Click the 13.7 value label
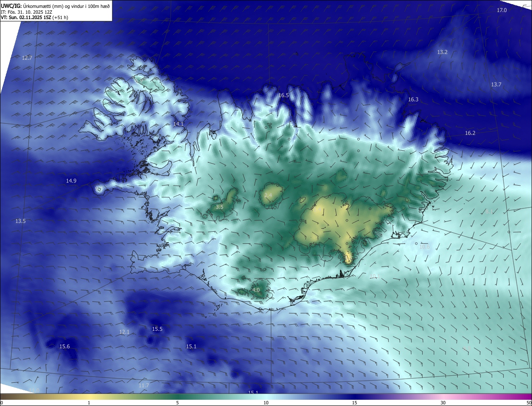The height and width of the screenshot is (406, 532). [x=496, y=84]
